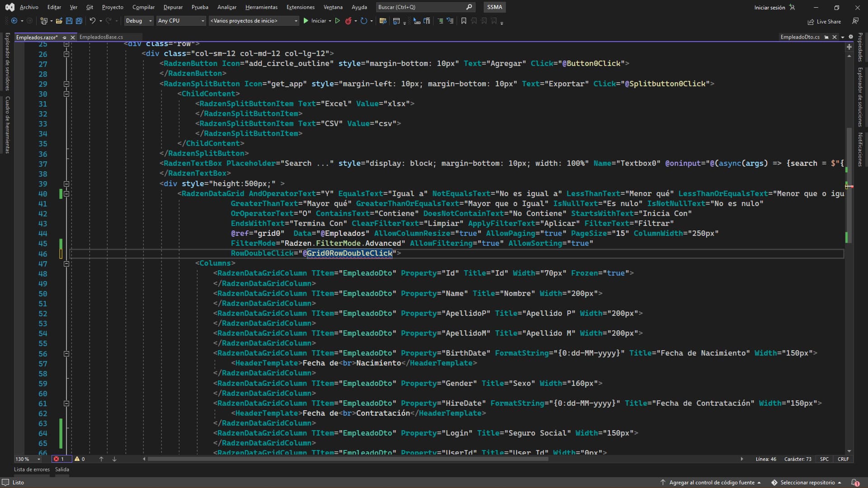Click the Start Without Debugging outline play icon
The height and width of the screenshot is (488, 868).
337,21
